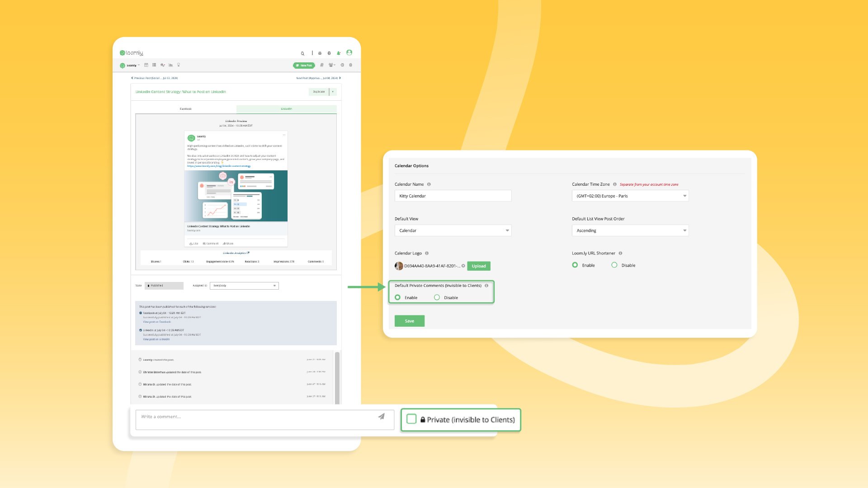Send comment with paper plane icon
The image size is (868, 488).
[x=381, y=417]
